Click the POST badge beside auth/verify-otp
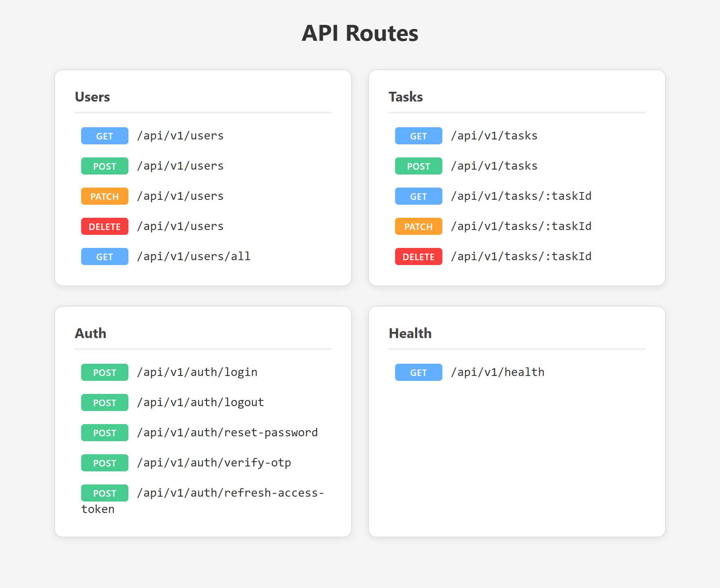The image size is (720, 588). click(x=105, y=463)
